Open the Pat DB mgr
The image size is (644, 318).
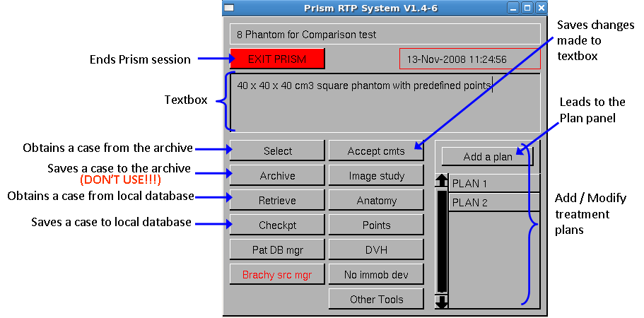[277, 249]
